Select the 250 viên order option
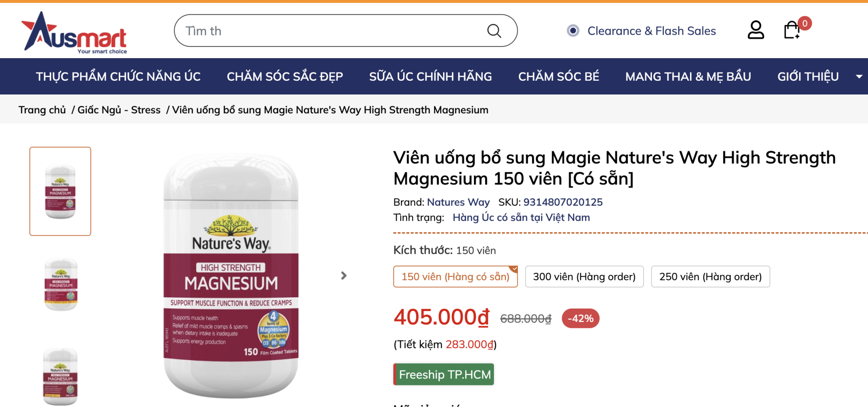 pyautogui.click(x=710, y=276)
